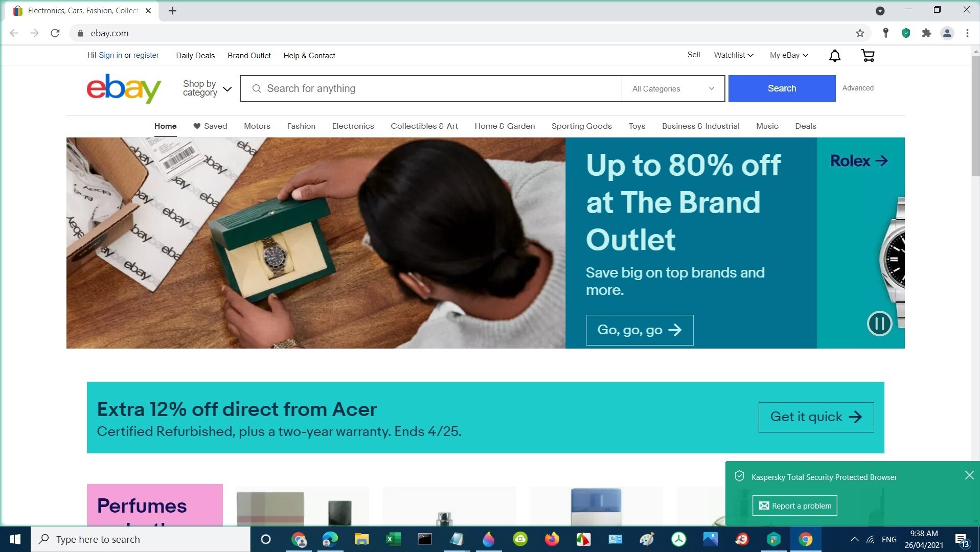Open a new browser tab

[x=173, y=11]
